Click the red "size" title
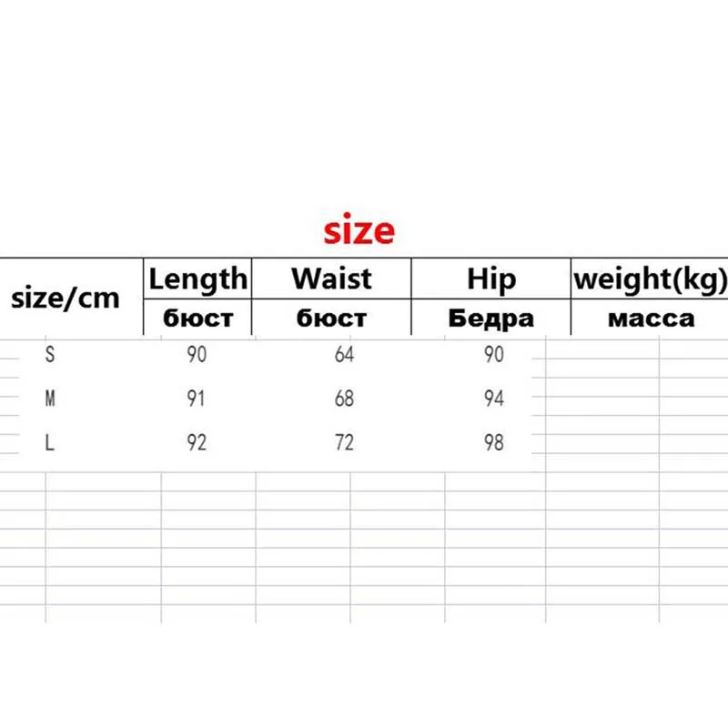728x728 pixels. click(x=359, y=231)
